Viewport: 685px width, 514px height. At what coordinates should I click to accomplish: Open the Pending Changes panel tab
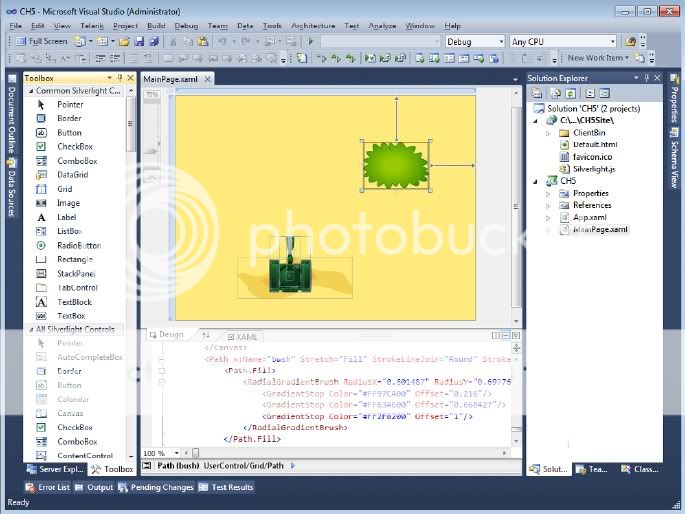(156, 487)
